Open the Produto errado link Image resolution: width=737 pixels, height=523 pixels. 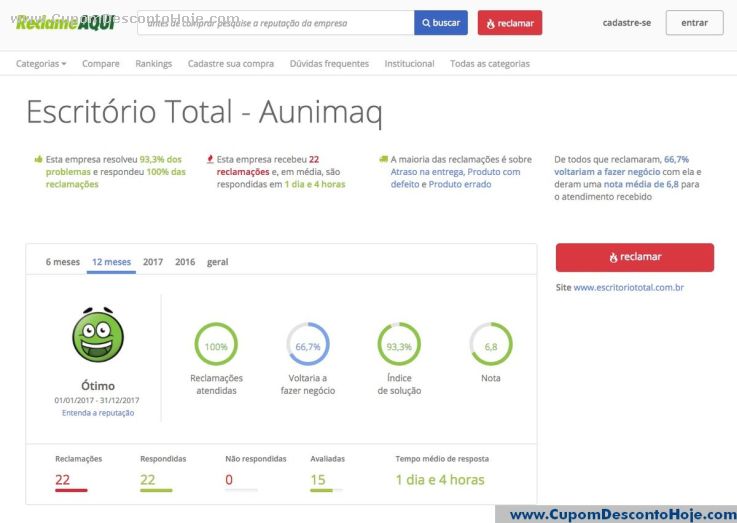pyautogui.click(x=460, y=184)
